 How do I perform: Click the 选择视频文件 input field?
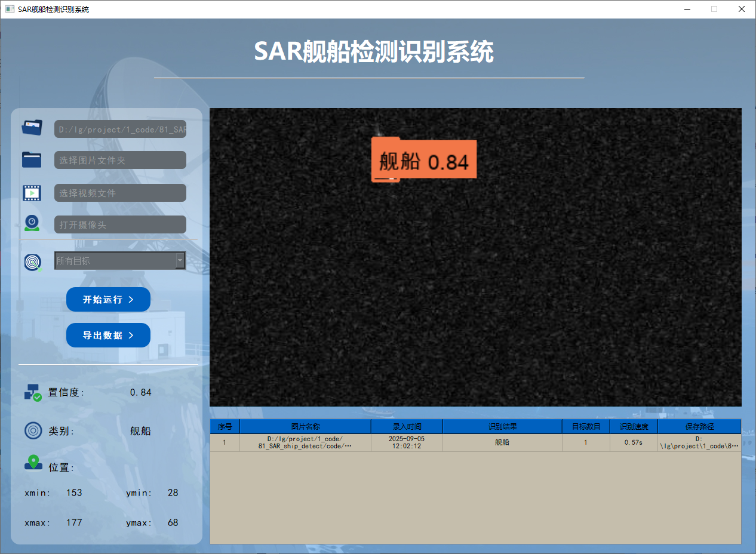tap(120, 193)
